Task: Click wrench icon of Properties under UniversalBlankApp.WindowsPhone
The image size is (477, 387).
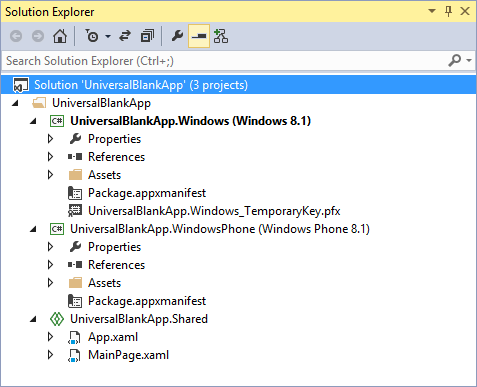Action: tap(75, 247)
